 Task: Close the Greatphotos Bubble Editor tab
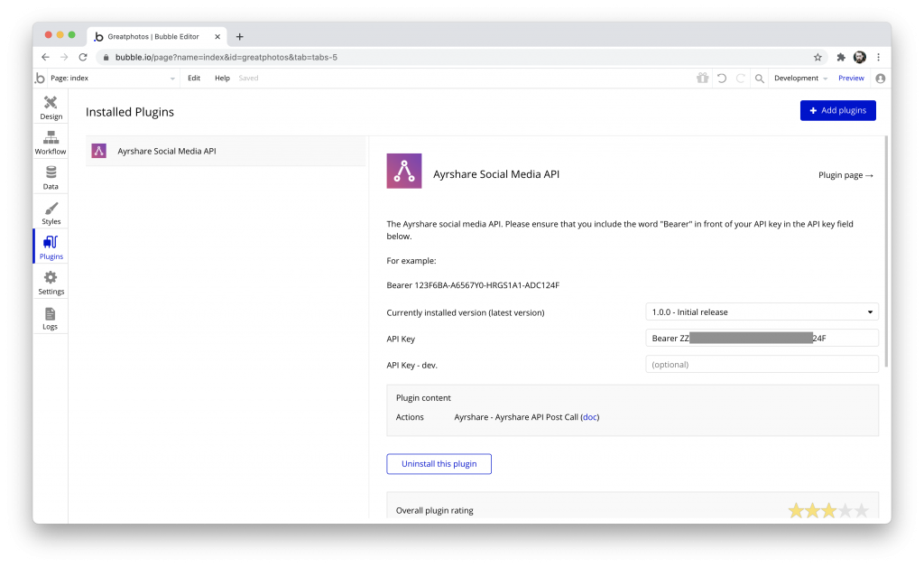217,36
